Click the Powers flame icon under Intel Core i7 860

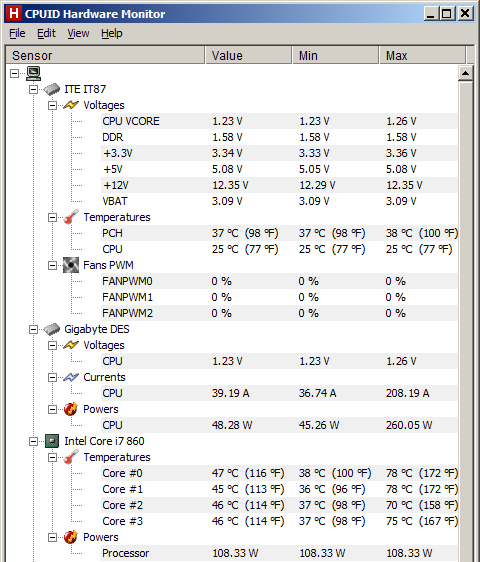tap(71, 537)
